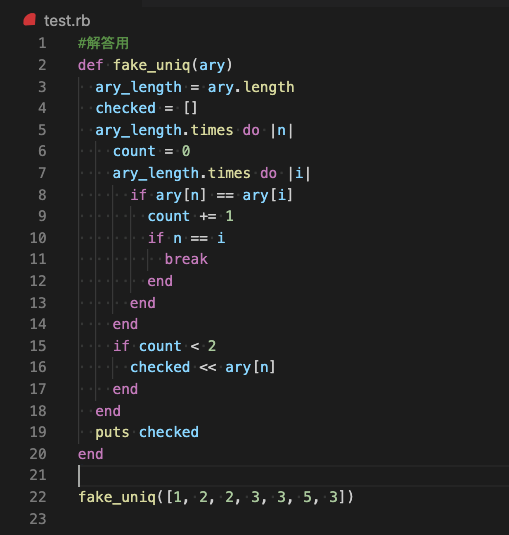Click line number 10 in the gutter
Image resolution: width=509 pixels, height=535 pixels.
tap(38, 238)
